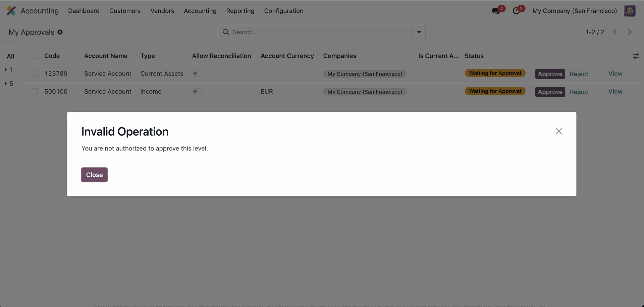The image size is (644, 307).
Task: Expand account group 5 in sidebar
Action: 6,84
